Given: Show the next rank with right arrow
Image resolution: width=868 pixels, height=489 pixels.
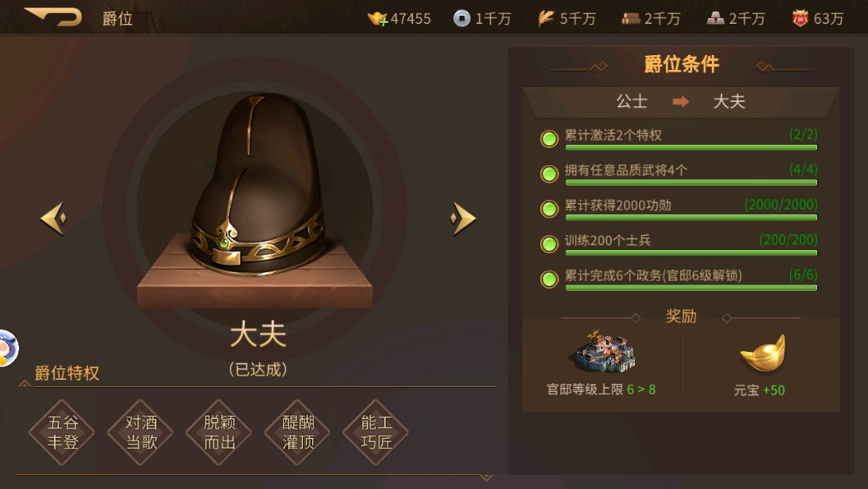Looking at the screenshot, I should point(463,218).
